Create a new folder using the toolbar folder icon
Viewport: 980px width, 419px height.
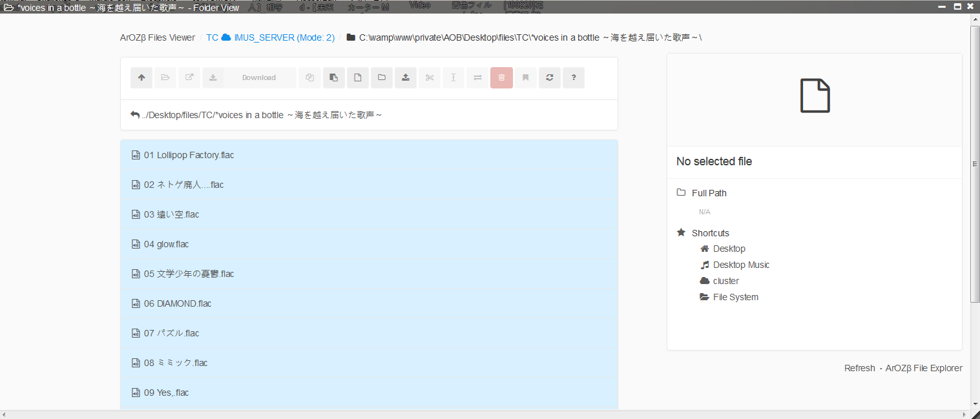(x=382, y=77)
